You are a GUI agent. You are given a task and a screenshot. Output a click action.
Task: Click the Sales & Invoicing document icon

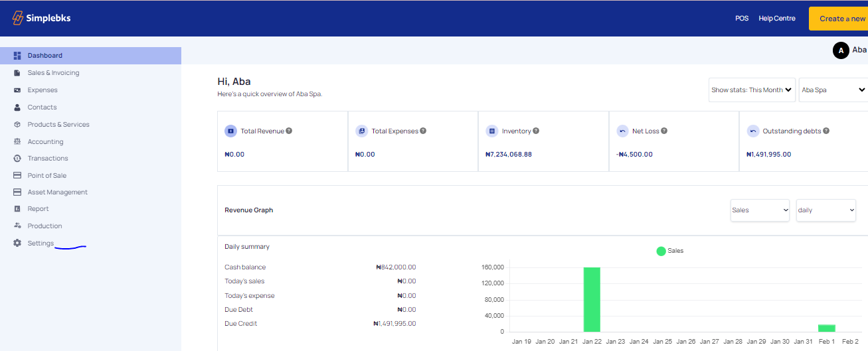pos(17,73)
